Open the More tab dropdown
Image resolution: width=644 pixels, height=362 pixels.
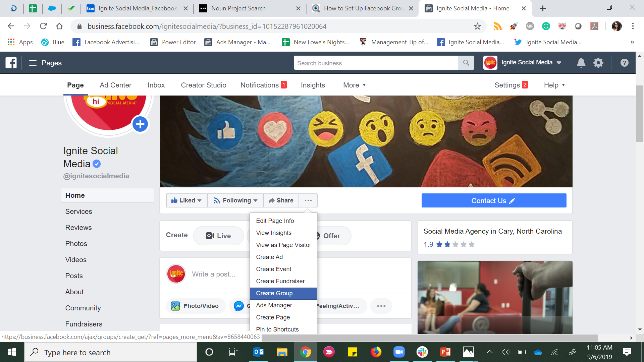click(354, 85)
